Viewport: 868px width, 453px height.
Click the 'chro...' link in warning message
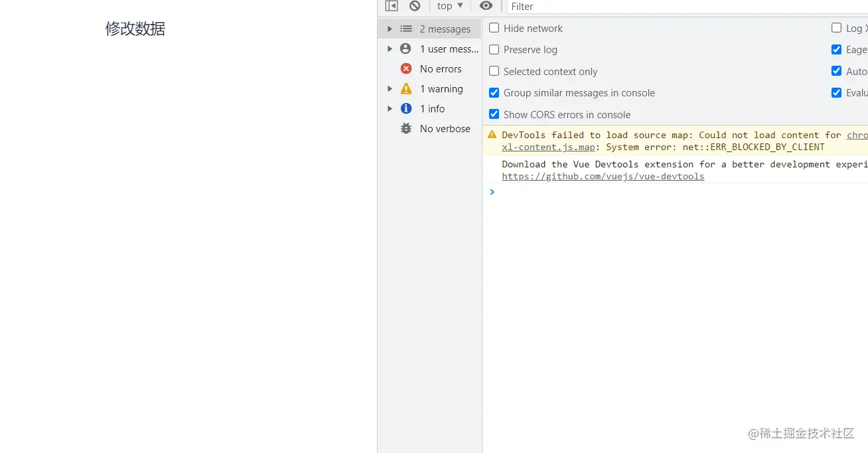(857, 135)
